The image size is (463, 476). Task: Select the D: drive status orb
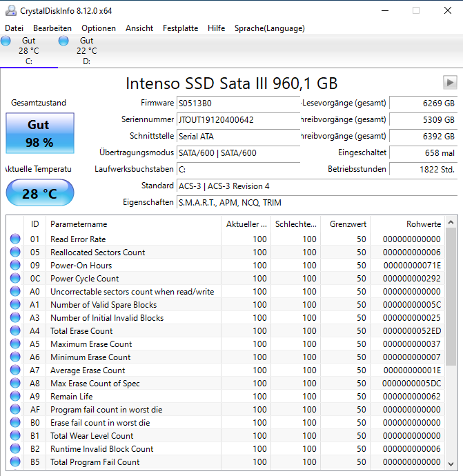63,41
